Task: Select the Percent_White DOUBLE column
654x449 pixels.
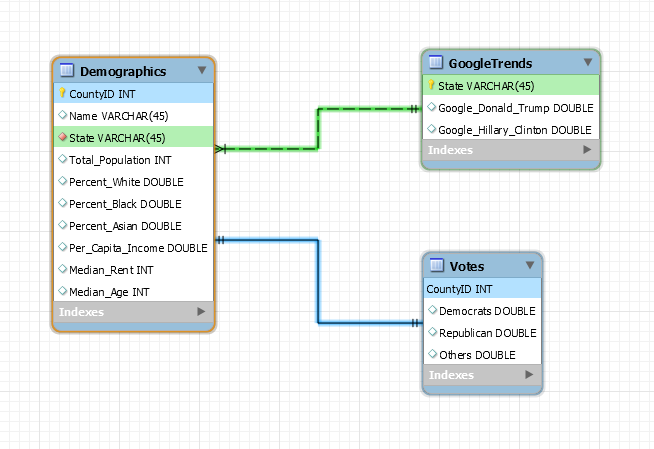Action: (133, 182)
